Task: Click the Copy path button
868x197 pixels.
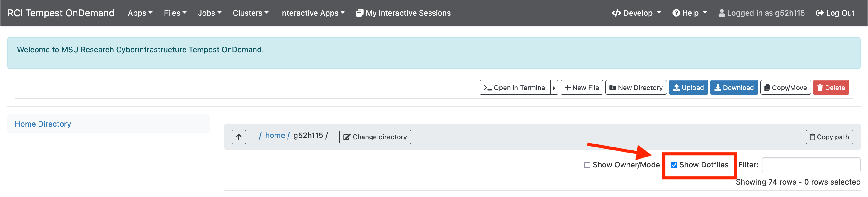Action: pyautogui.click(x=829, y=137)
